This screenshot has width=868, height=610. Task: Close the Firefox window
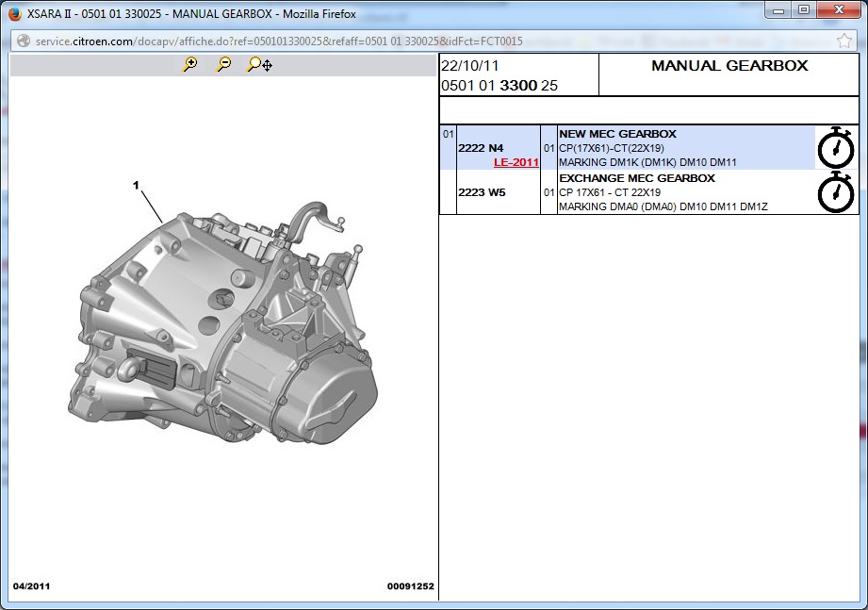[839, 10]
